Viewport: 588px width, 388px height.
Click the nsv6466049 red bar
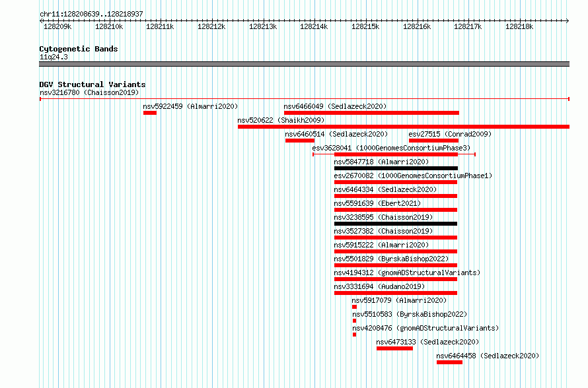tap(371, 113)
